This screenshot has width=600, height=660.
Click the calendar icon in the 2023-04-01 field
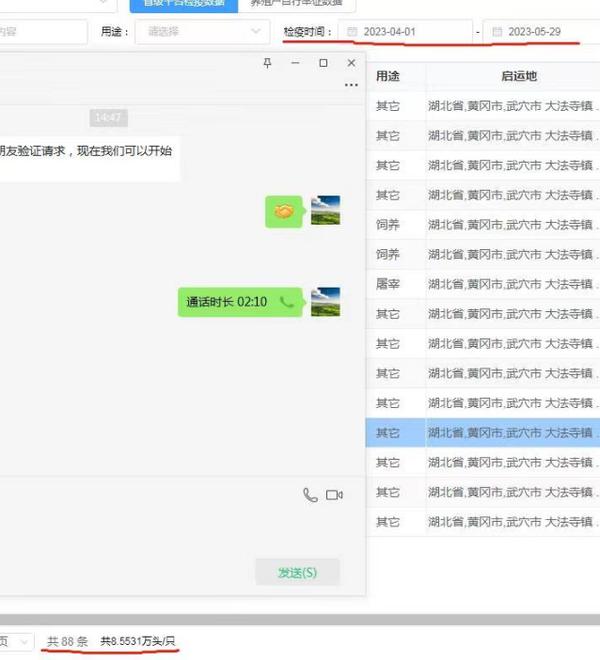[x=352, y=32]
